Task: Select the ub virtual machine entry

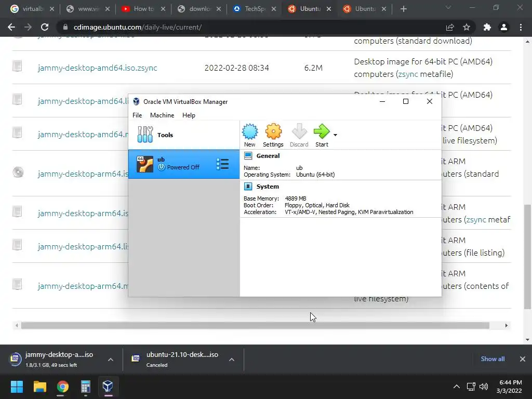Action: 183,164
